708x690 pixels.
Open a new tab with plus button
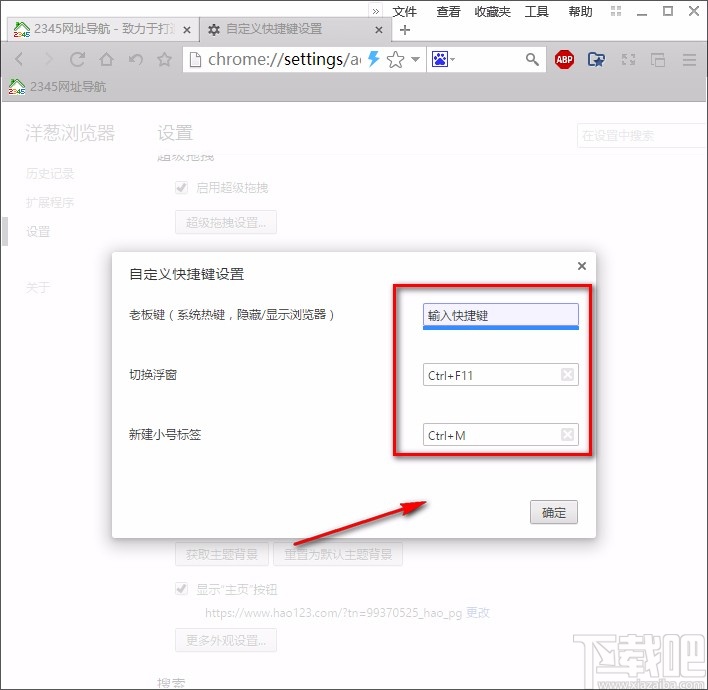coord(405,30)
